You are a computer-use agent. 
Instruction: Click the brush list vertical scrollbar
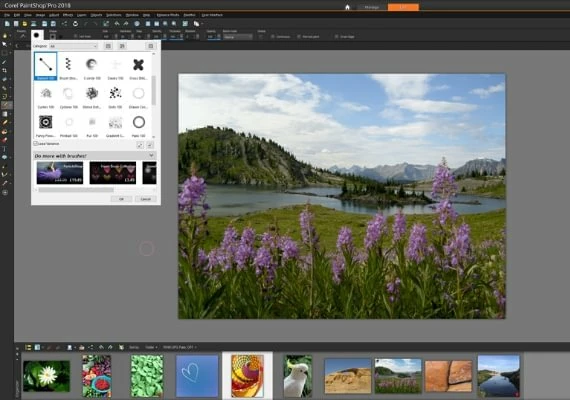[153, 91]
